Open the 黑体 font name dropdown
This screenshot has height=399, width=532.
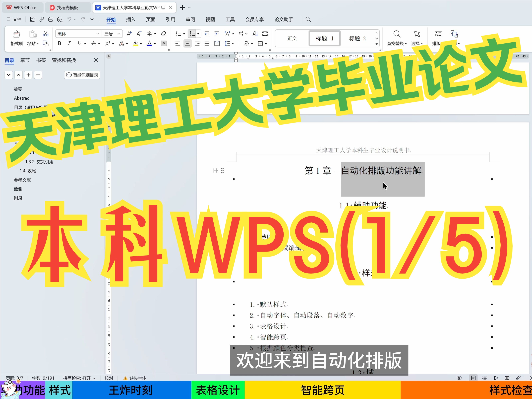point(98,33)
